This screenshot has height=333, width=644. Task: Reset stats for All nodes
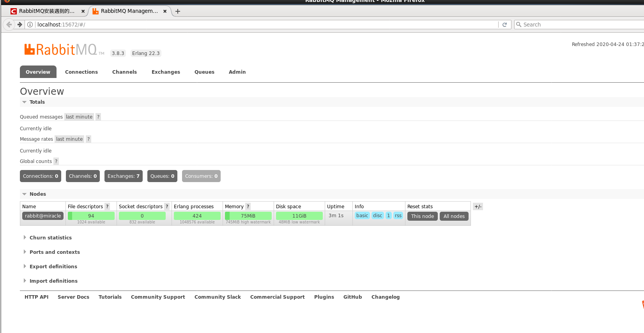454,216
